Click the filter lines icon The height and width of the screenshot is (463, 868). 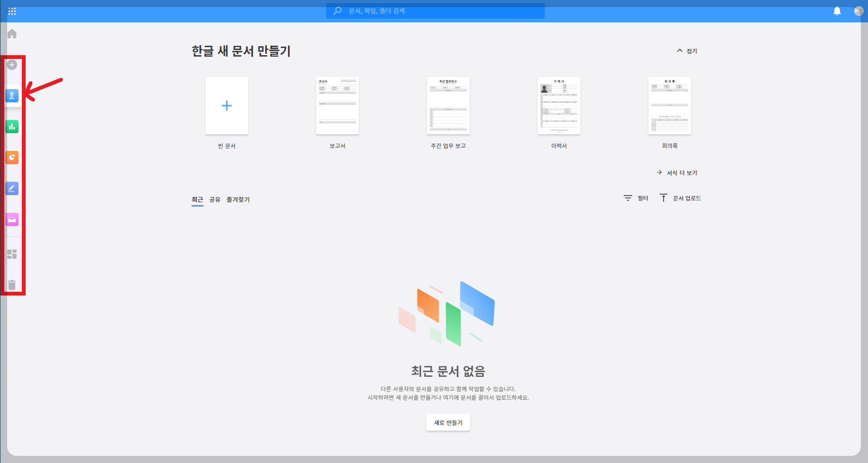628,198
